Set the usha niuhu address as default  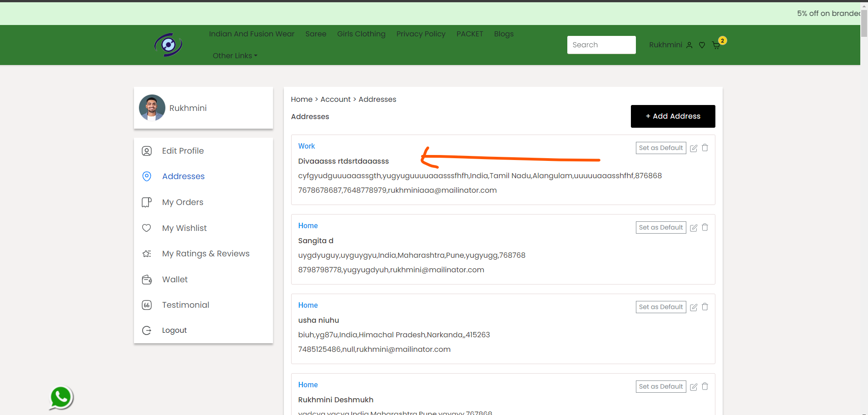pyautogui.click(x=661, y=307)
